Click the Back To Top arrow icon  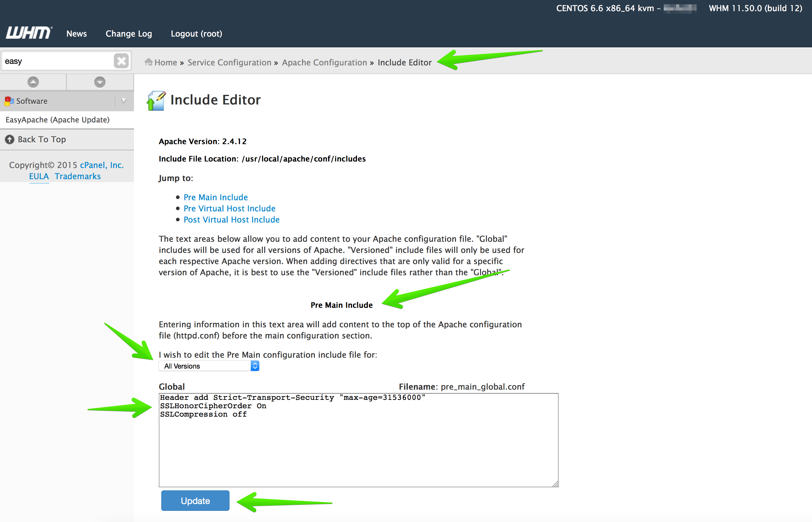coord(10,139)
